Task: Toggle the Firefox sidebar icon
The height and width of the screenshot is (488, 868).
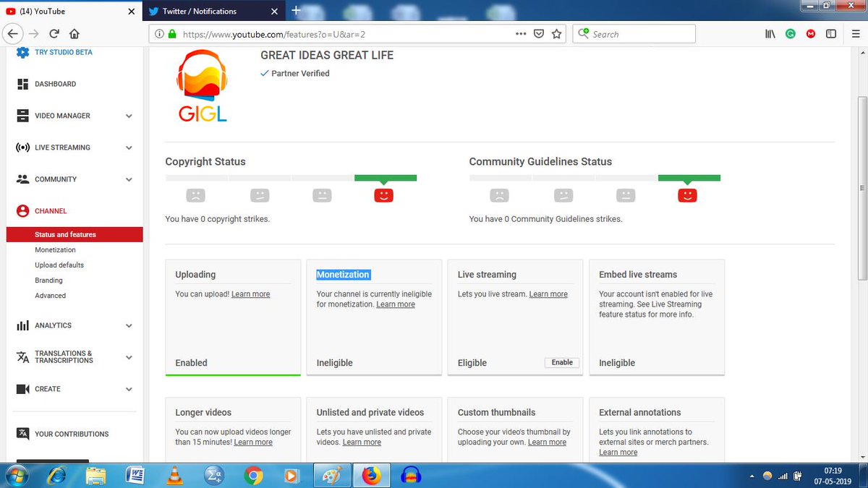Action: pyautogui.click(x=831, y=34)
